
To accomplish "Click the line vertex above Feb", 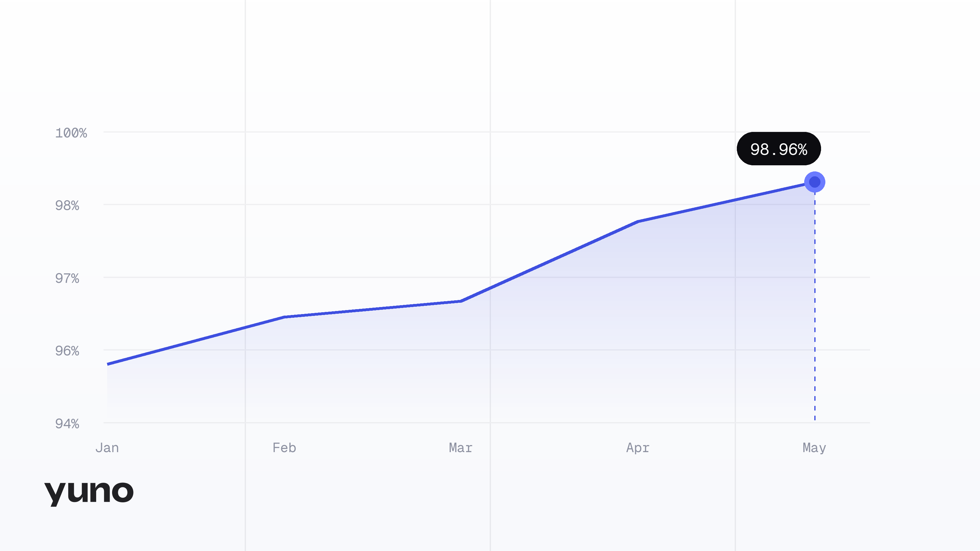I will click(x=284, y=317).
